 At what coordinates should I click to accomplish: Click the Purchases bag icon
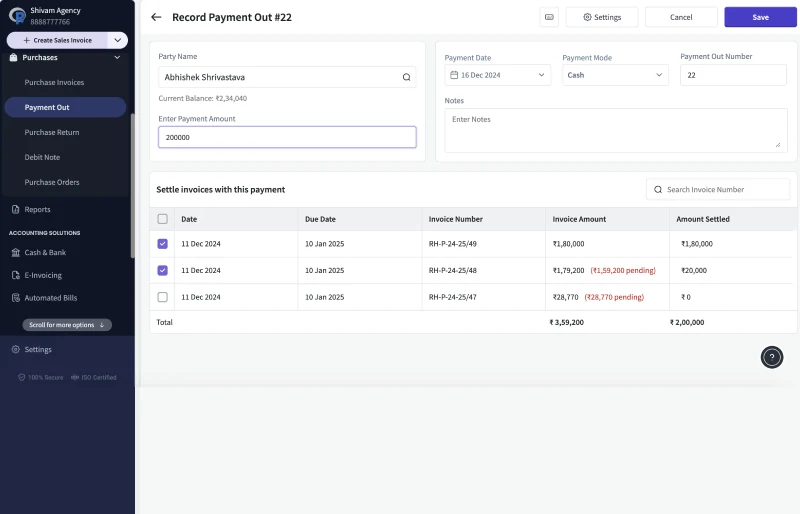click(x=14, y=58)
